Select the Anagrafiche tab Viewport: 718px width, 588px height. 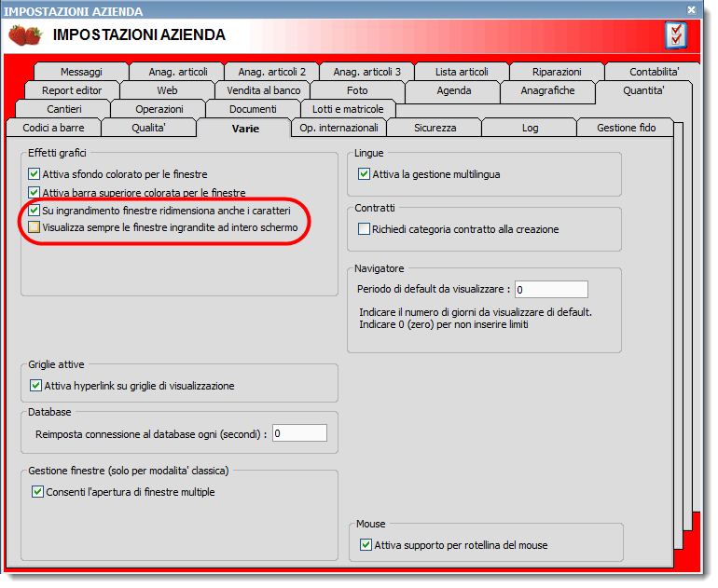tap(547, 90)
